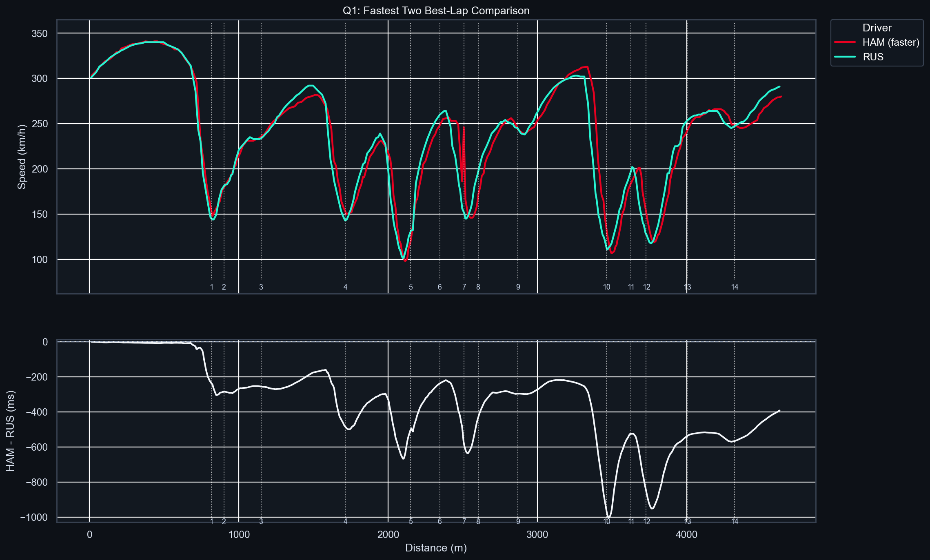Select the 'RUS' legend label

coord(873,57)
